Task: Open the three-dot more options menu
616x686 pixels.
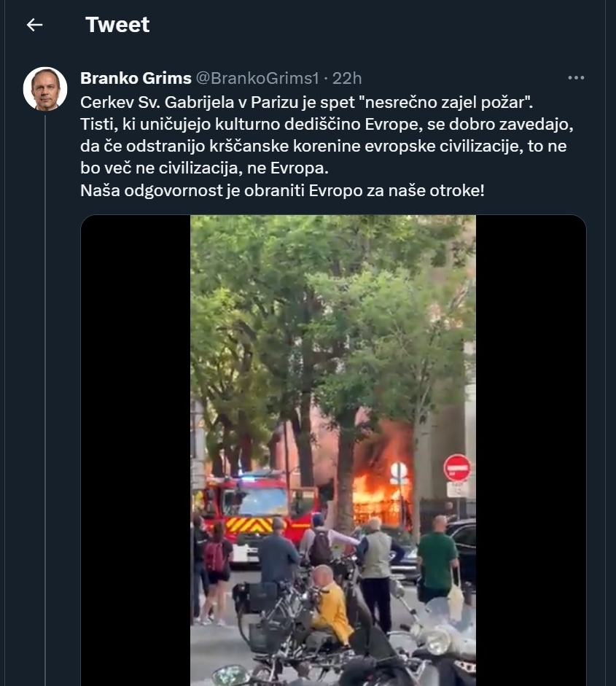Action: pos(576,78)
